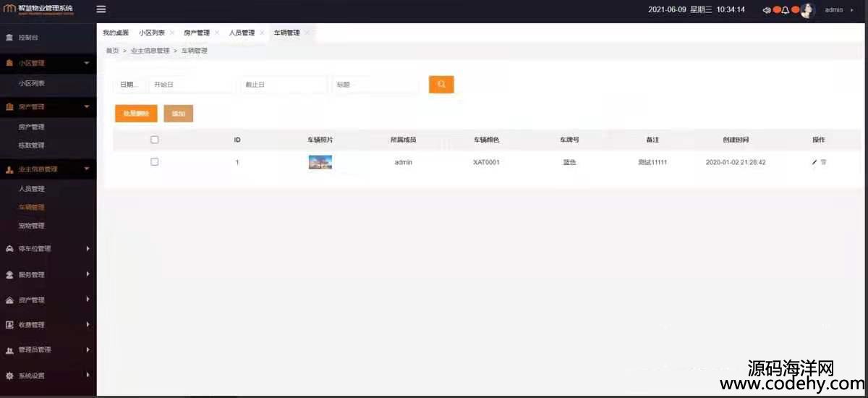Click the speaker announcement icon
The width and height of the screenshot is (868, 398).
point(767,10)
